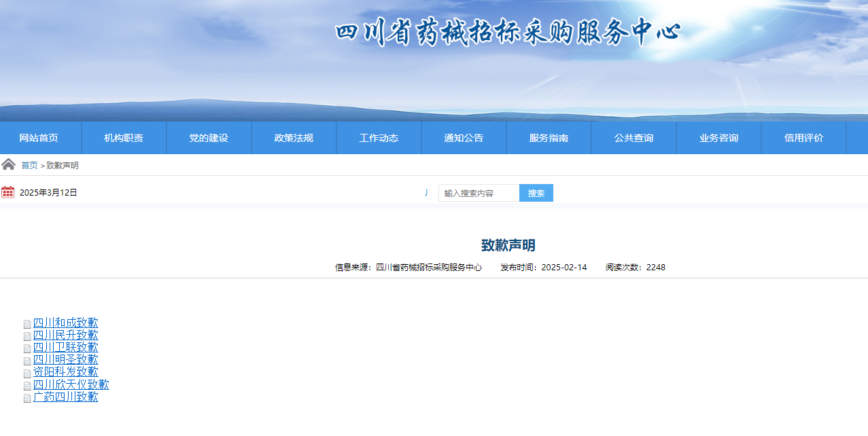Click file icon beside 四川和成致歉
Image resolution: width=868 pixels, height=436 pixels.
pos(27,325)
